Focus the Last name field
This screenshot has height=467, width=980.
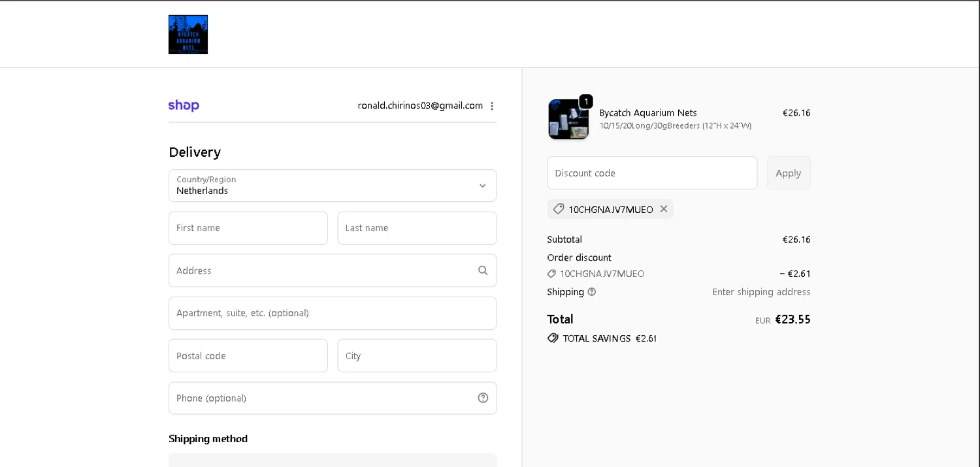[x=417, y=228]
